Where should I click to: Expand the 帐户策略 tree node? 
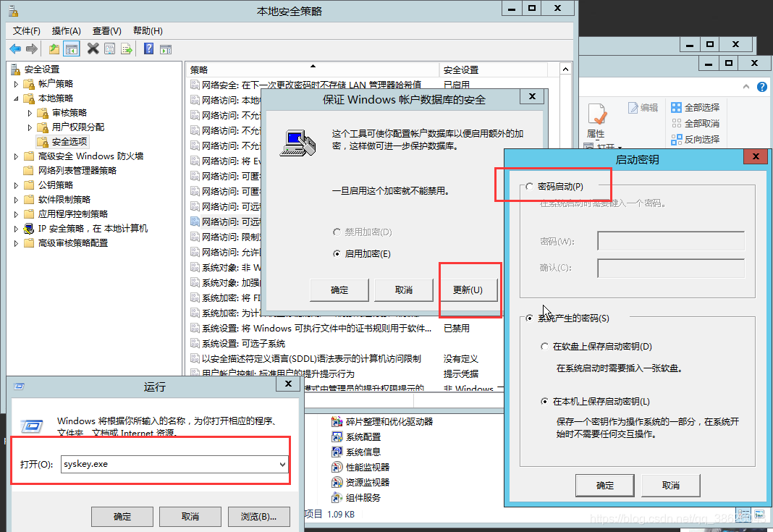[x=16, y=84]
